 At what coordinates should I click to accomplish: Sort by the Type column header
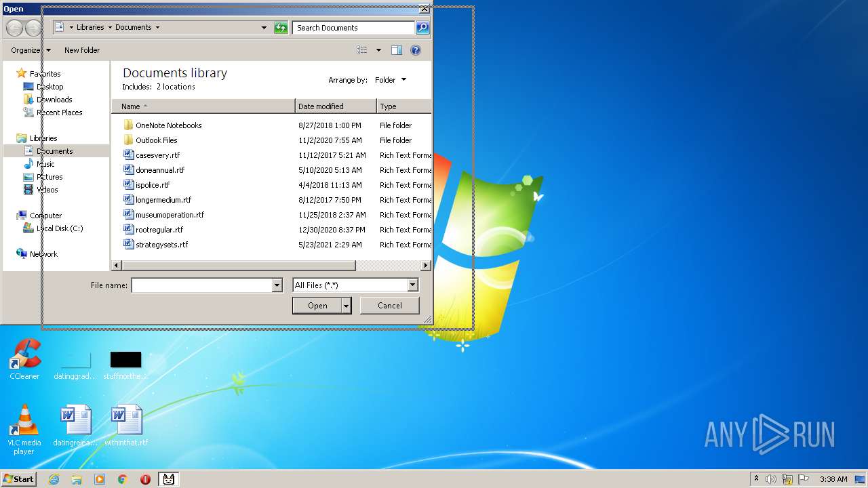[404, 106]
